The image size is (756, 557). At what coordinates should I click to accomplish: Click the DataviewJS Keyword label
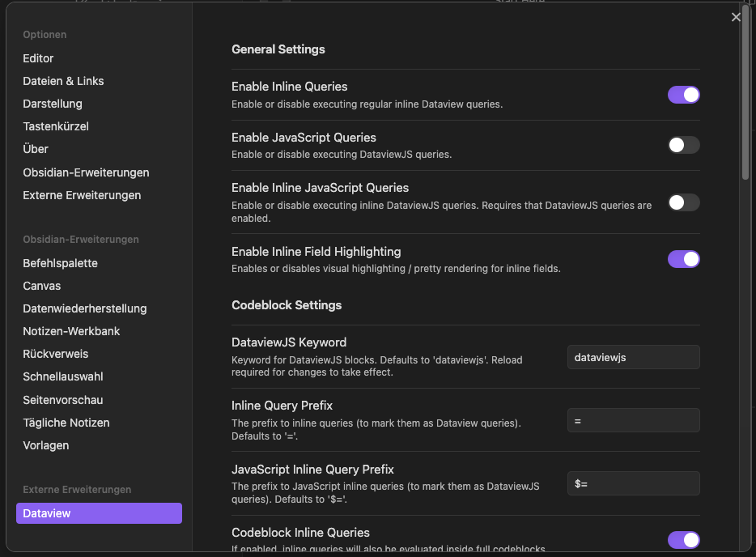click(289, 342)
